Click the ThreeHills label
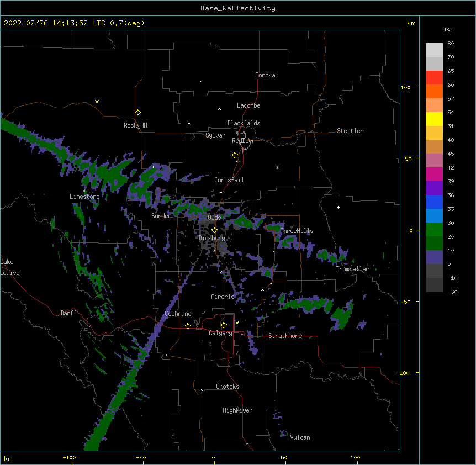This screenshot has width=476, height=465. coord(297,231)
